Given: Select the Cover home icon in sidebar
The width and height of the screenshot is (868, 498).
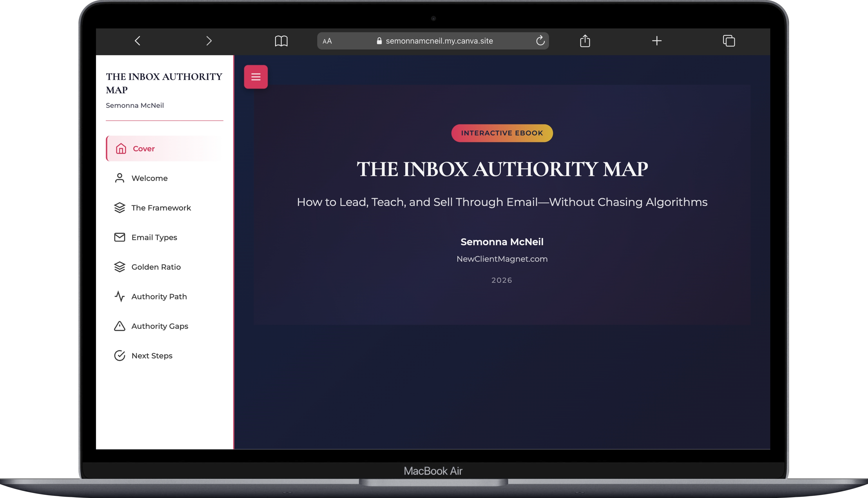Looking at the screenshot, I should point(121,149).
